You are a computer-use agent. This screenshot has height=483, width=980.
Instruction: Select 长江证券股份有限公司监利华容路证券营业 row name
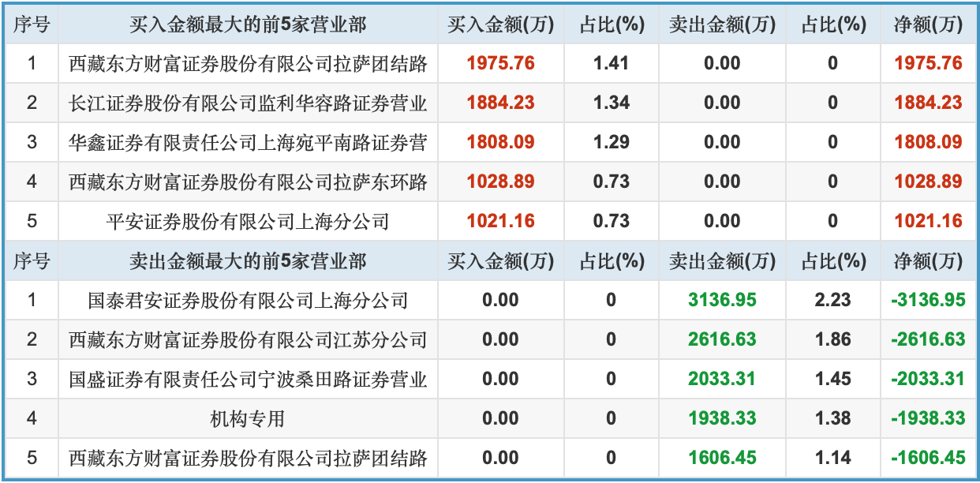[248, 103]
